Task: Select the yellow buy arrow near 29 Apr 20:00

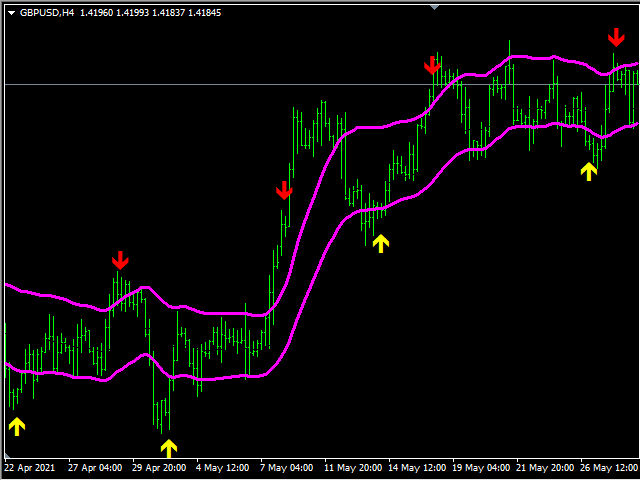Action: coord(169,449)
